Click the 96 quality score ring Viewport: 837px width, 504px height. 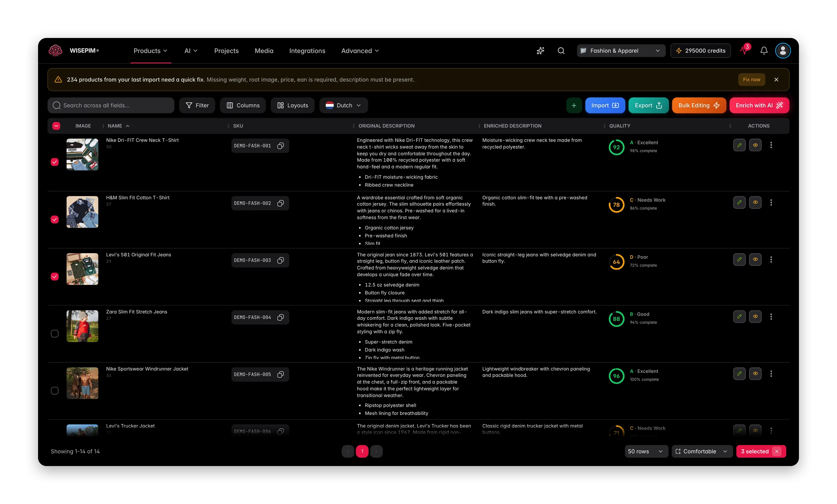(x=616, y=376)
